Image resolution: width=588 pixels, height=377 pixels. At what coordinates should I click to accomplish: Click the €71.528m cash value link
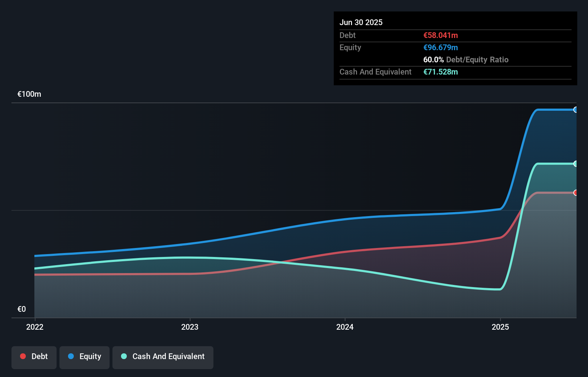pyautogui.click(x=440, y=72)
